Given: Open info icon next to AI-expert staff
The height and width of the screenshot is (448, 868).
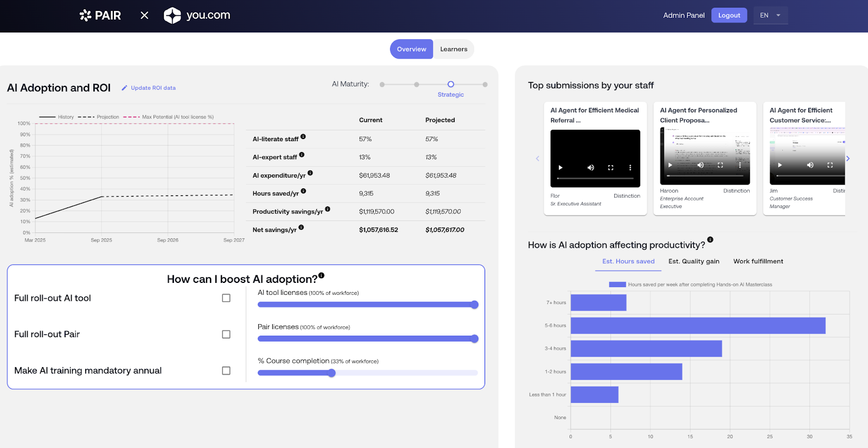Looking at the screenshot, I should [302, 155].
